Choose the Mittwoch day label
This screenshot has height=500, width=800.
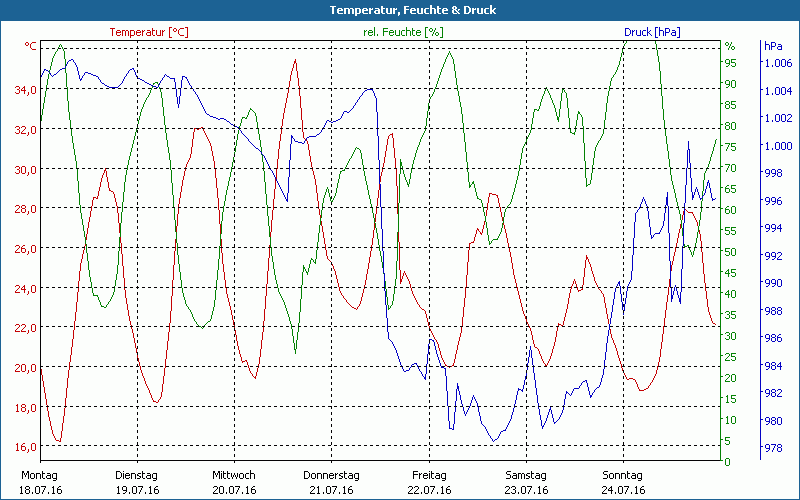[234, 475]
